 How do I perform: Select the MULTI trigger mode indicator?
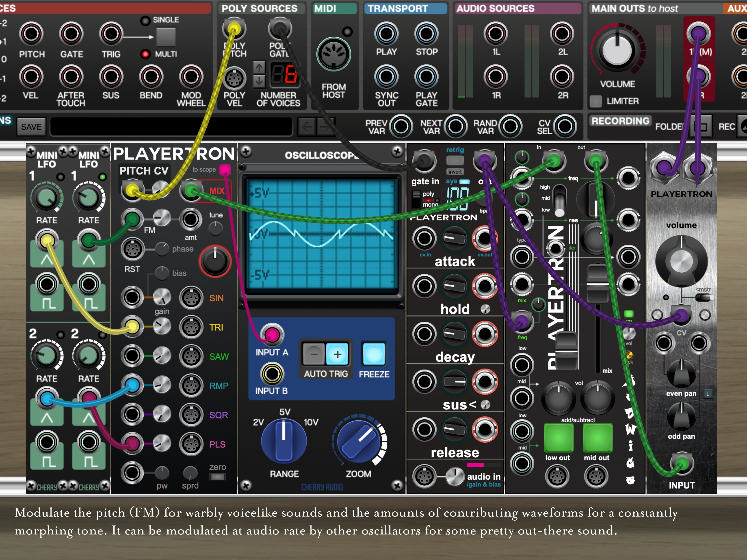145,54
